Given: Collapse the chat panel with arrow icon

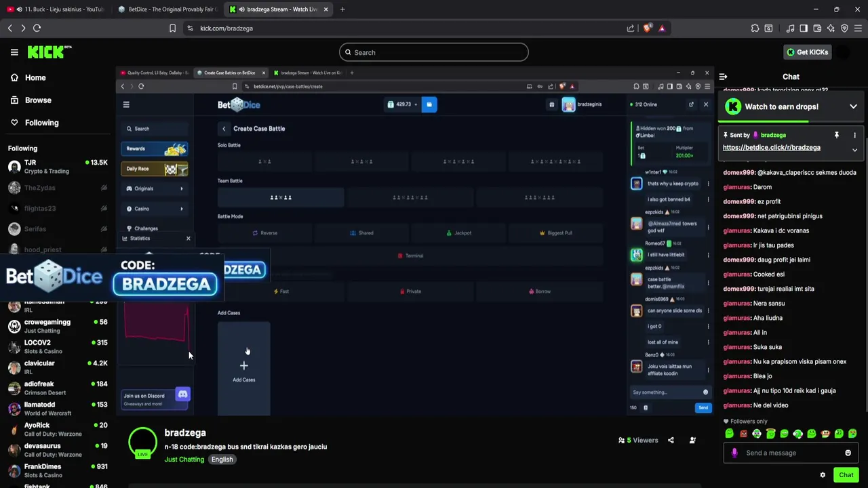Looking at the screenshot, I should [723, 77].
